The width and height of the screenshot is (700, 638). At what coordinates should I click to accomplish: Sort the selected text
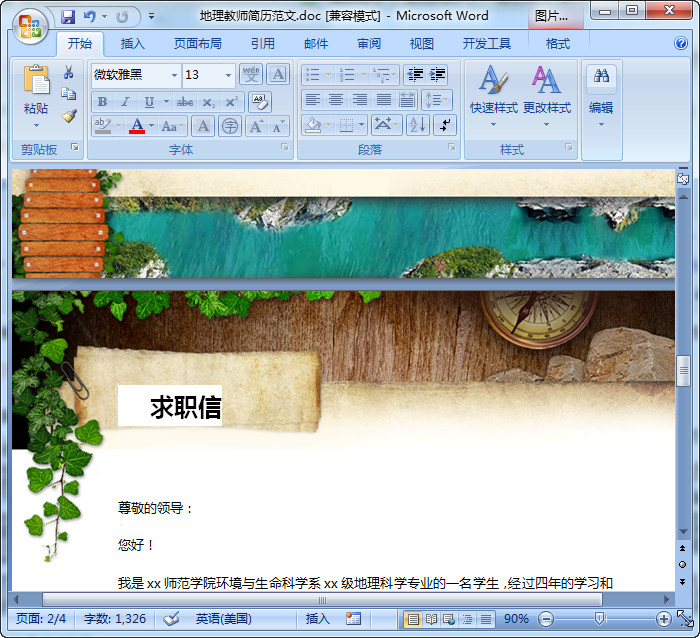point(418,125)
